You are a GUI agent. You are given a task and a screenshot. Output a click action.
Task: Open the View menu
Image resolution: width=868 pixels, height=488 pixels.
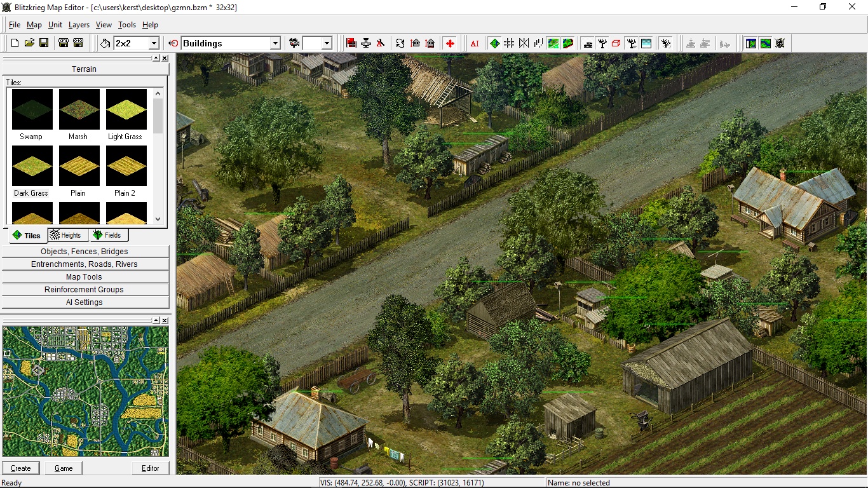[x=104, y=25]
